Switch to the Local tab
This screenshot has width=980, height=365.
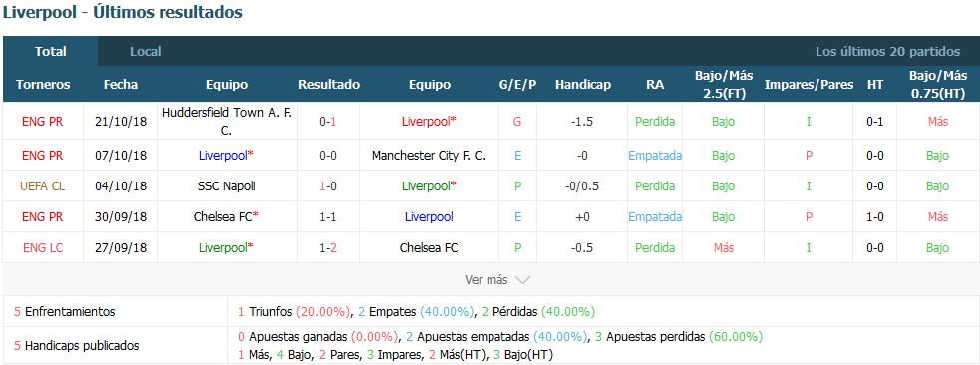pos(145,51)
